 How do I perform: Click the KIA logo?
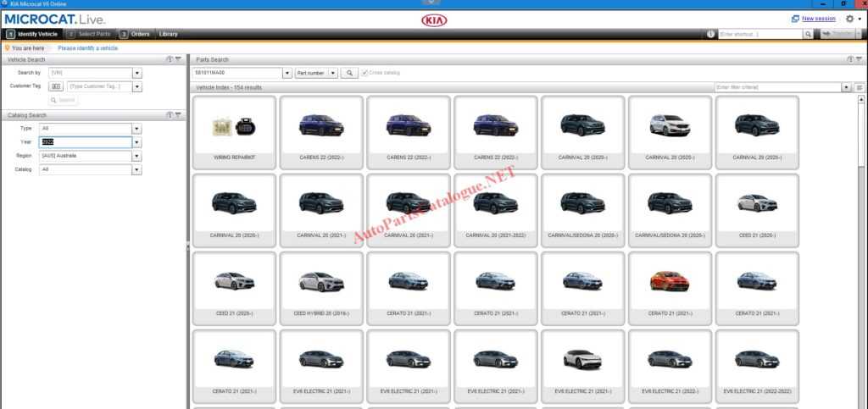pos(433,19)
